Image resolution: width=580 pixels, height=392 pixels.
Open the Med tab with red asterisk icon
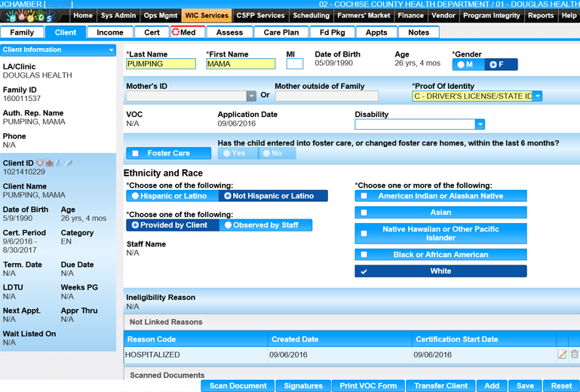coord(183,32)
